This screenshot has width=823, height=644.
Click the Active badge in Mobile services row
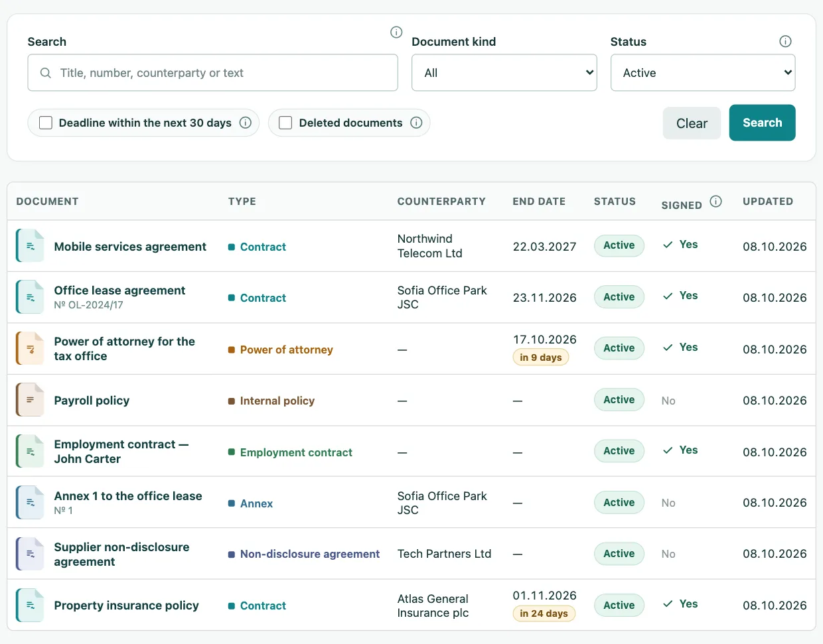[x=619, y=245]
